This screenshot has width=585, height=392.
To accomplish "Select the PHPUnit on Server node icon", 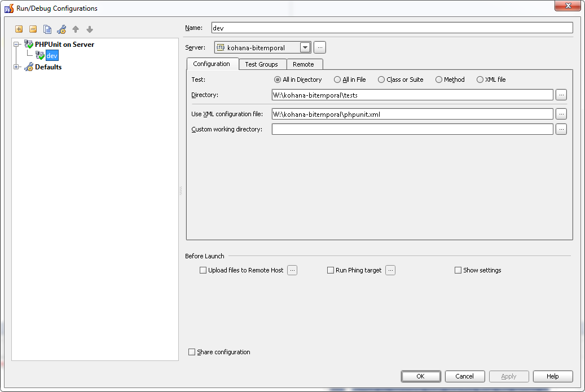I will click(29, 44).
